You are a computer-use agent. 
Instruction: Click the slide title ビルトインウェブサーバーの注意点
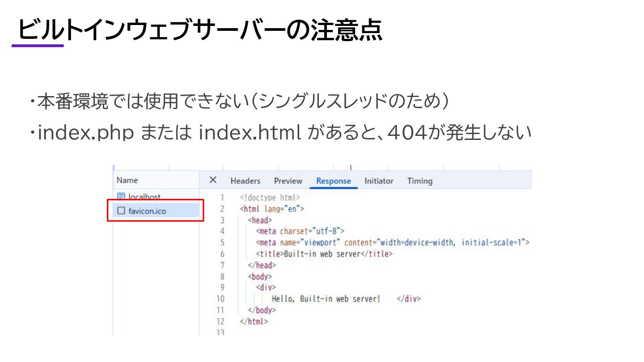pos(200,31)
